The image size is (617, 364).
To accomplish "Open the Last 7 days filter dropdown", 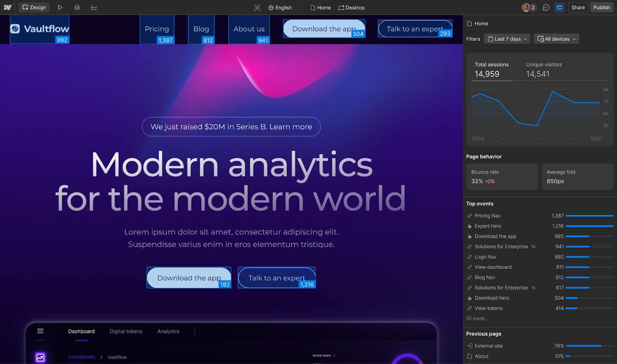I will (507, 39).
